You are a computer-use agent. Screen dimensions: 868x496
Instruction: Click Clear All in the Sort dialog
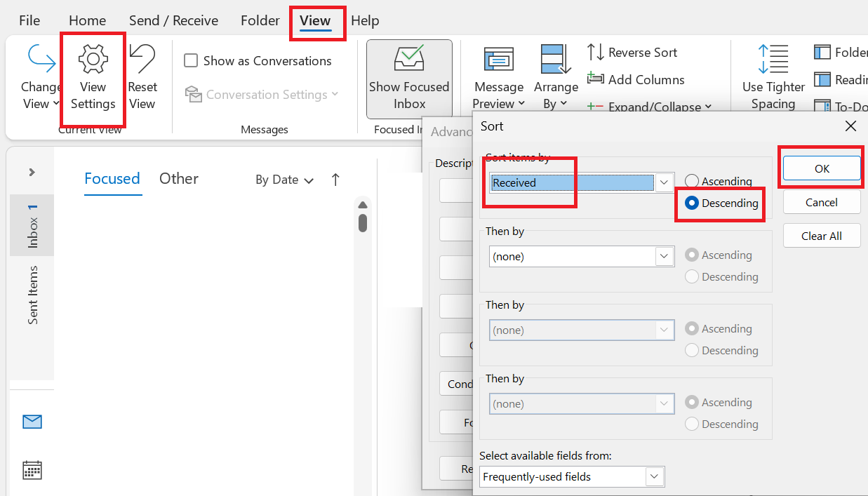(x=822, y=236)
